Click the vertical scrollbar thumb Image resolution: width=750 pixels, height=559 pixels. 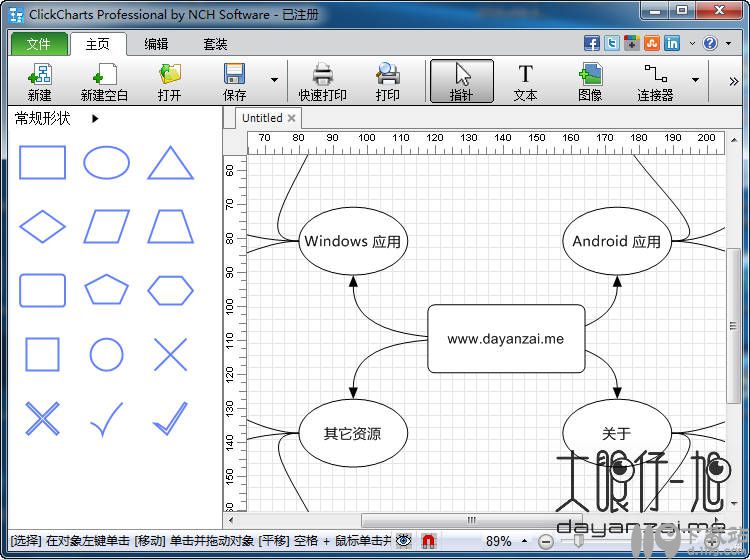point(732,326)
